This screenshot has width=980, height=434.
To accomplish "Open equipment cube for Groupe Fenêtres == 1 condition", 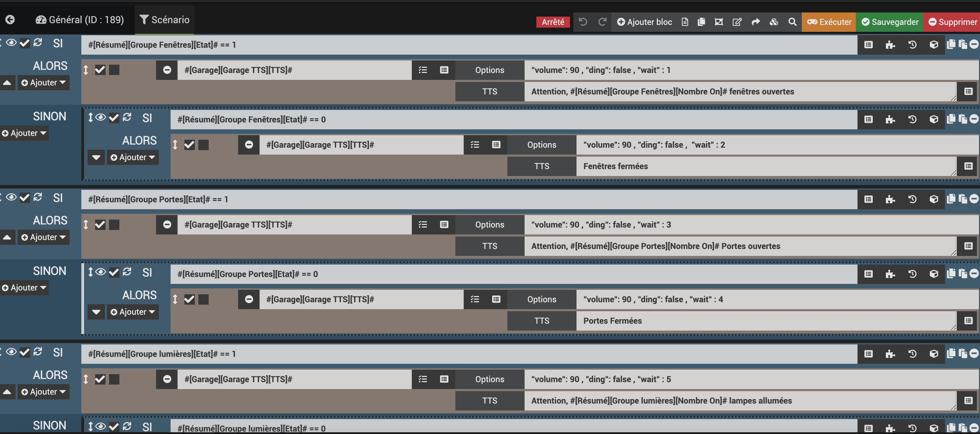I will (934, 45).
